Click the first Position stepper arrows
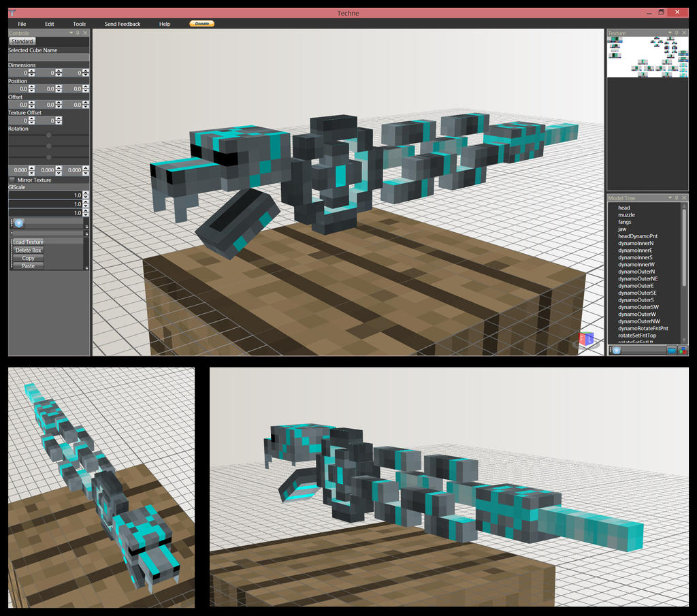 coord(31,89)
